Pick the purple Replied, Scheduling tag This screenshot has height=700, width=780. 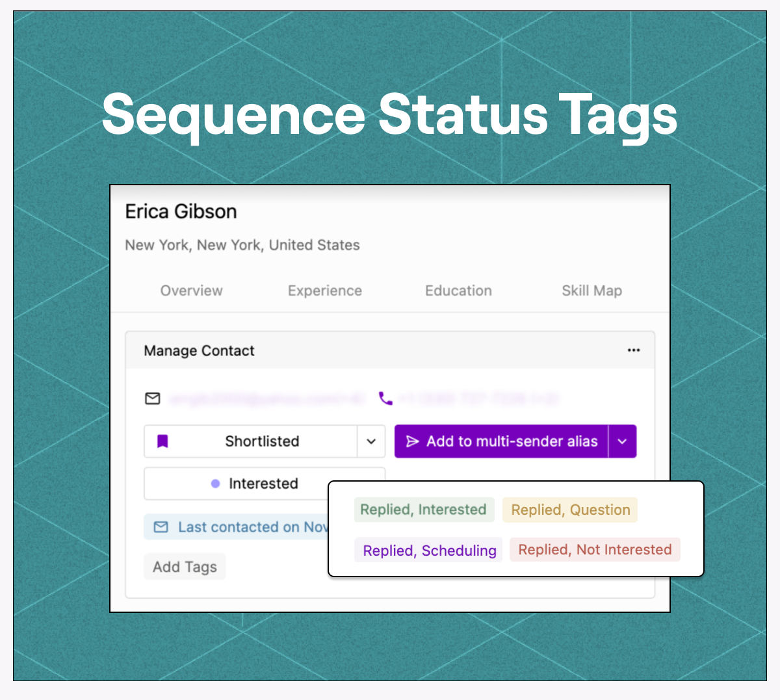point(429,551)
